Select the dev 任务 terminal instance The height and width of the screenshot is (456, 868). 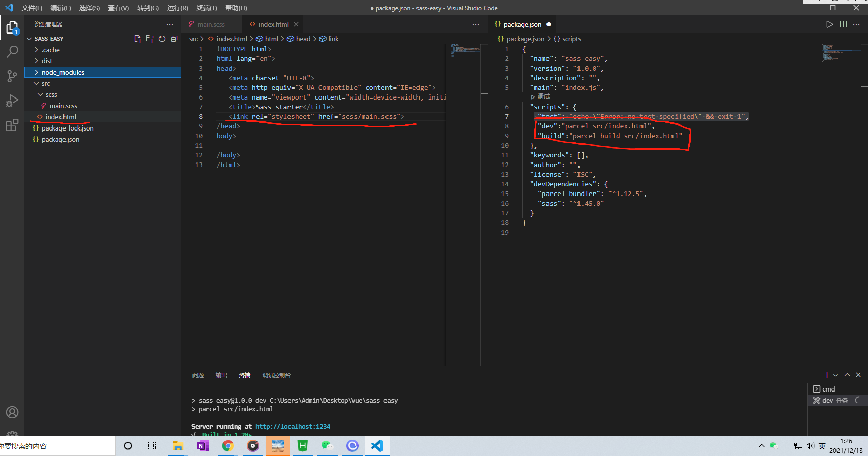click(838, 400)
